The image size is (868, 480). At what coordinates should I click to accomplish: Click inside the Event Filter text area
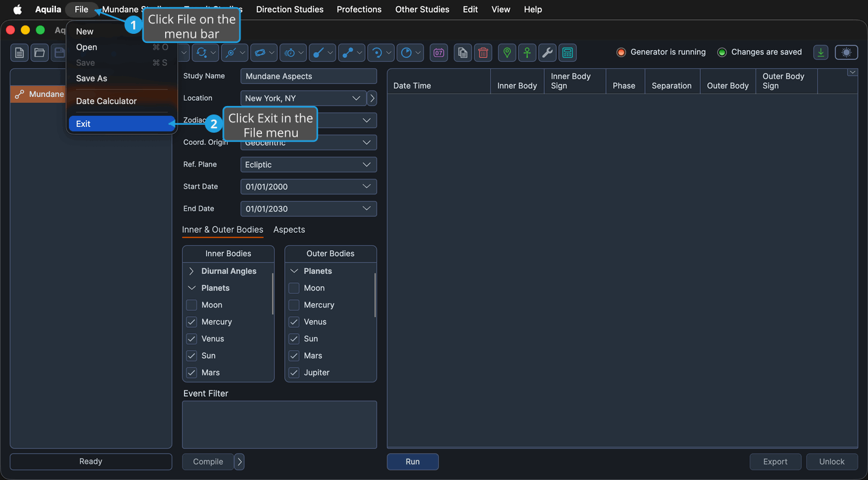click(x=280, y=425)
